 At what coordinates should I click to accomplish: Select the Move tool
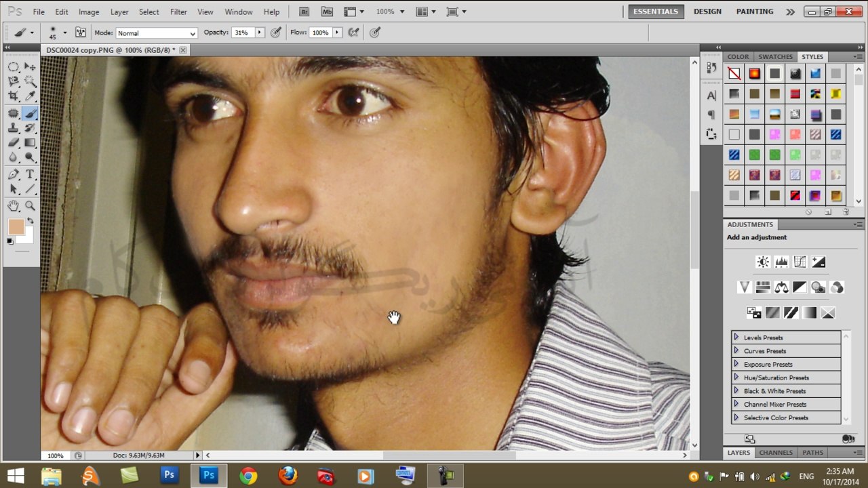(31, 66)
